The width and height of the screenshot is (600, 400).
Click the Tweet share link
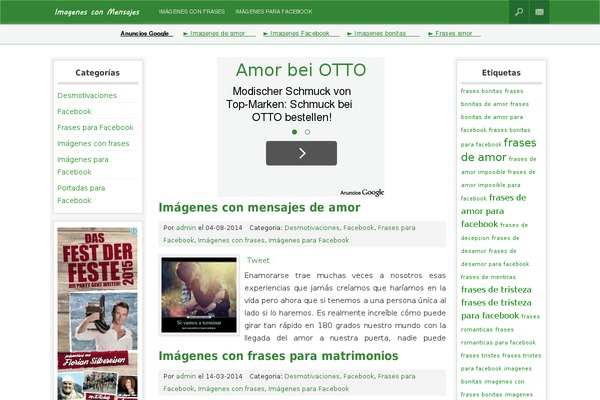point(258,260)
